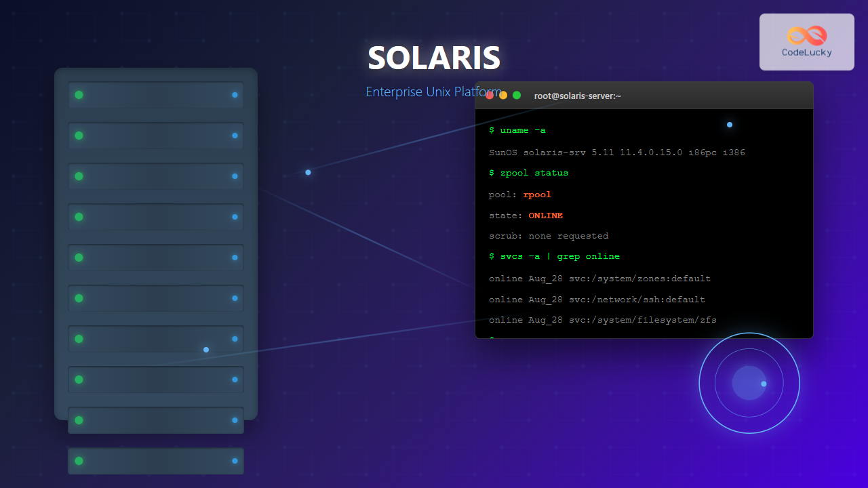The width and height of the screenshot is (868, 488).
Task: Select the svc:/network/ssh:default service line
Action: point(597,300)
